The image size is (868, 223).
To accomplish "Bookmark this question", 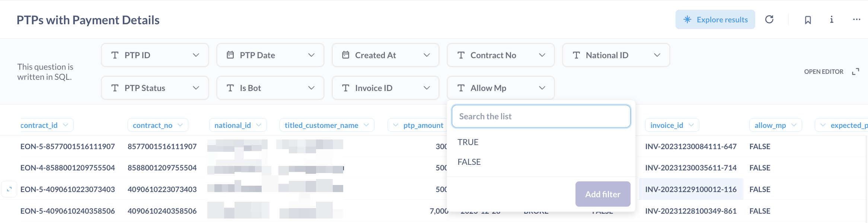I will pos(808,20).
